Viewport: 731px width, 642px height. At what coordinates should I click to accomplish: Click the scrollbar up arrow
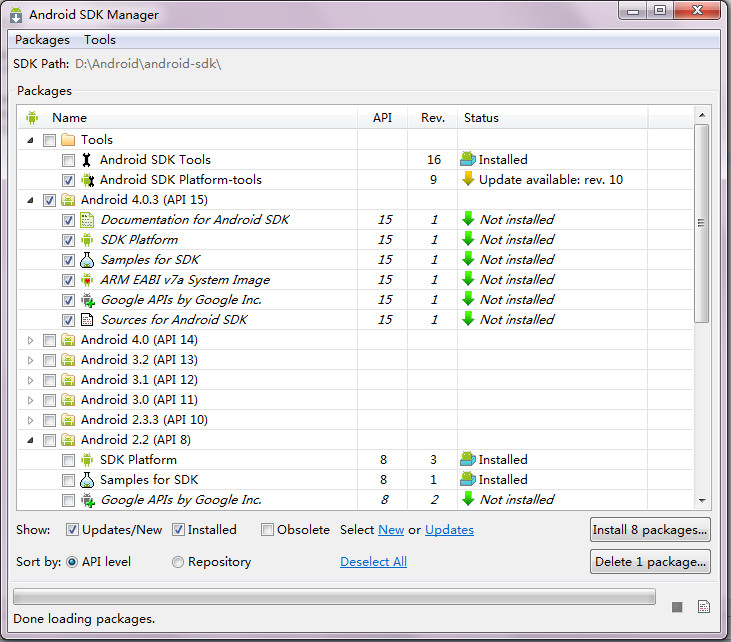(702, 115)
